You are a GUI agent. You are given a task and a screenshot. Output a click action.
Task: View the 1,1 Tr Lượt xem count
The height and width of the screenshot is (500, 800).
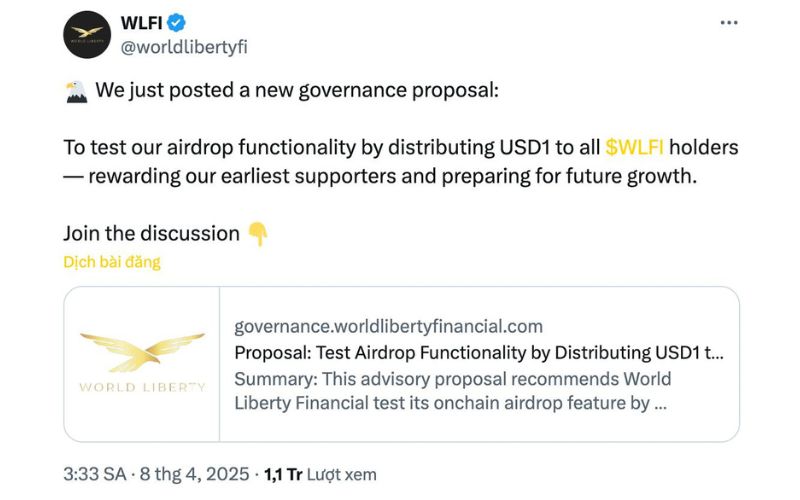pyautogui.click(x=320, y=474)
